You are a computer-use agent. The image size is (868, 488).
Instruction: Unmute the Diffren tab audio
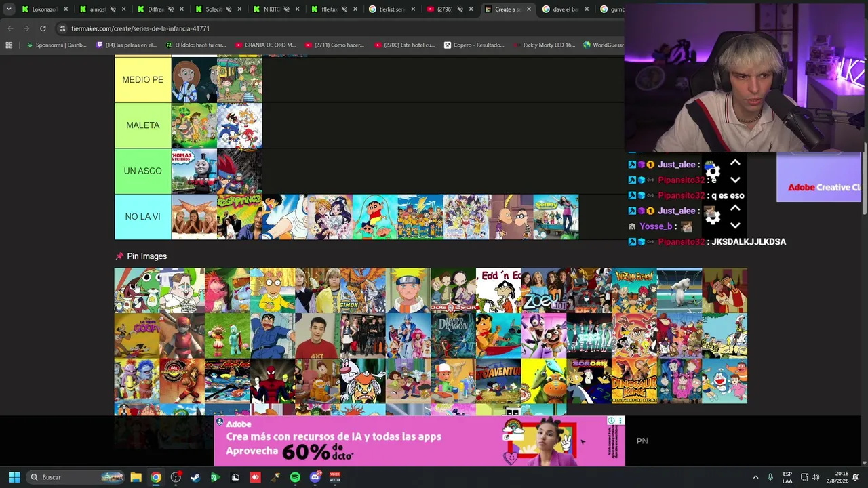tap(170, 9)
